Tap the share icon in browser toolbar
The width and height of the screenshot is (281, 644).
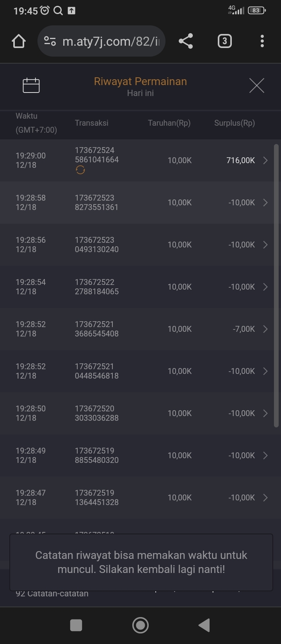[186, 41]
